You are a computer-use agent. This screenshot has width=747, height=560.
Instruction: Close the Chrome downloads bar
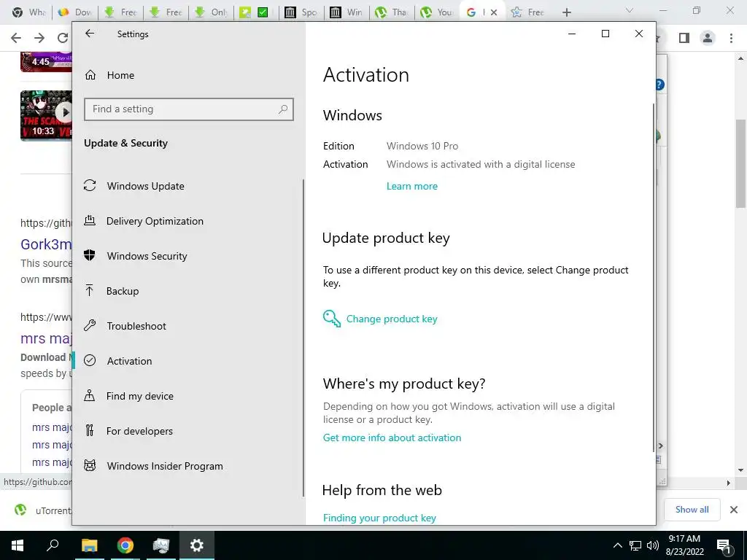tap(734, 510)
